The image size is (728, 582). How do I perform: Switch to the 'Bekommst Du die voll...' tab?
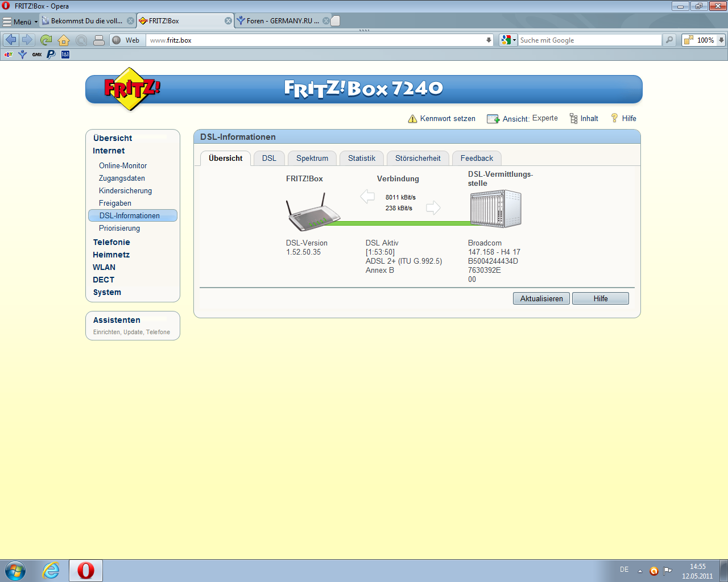[x=86, y=21]
